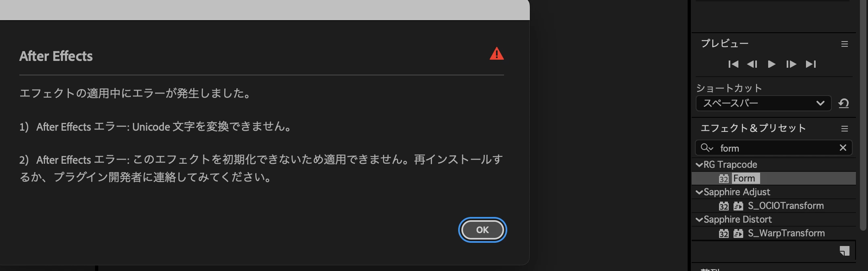Jump to first frame in Preview panel

click(x=733, y=64)
